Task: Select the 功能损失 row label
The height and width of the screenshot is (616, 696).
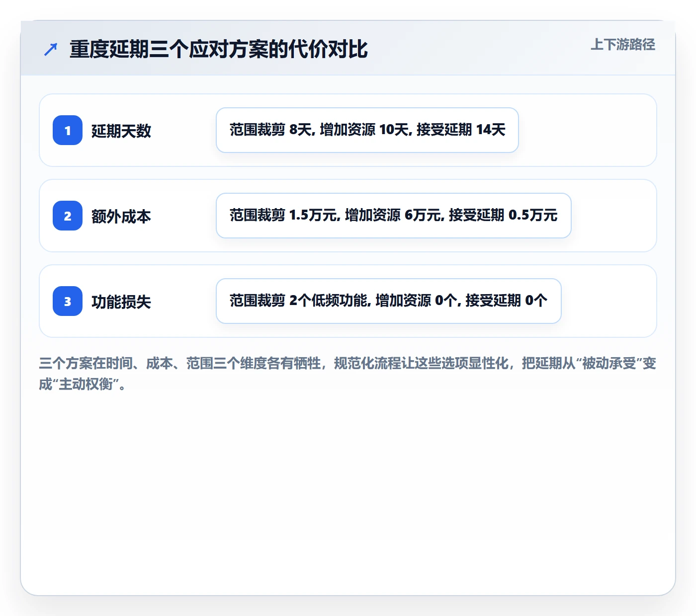Action: tap(121, 302)
